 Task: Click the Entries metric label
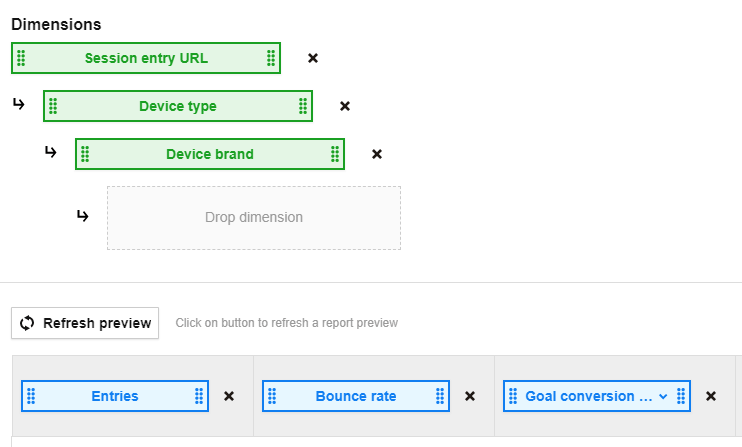click(x=115, y=396)
